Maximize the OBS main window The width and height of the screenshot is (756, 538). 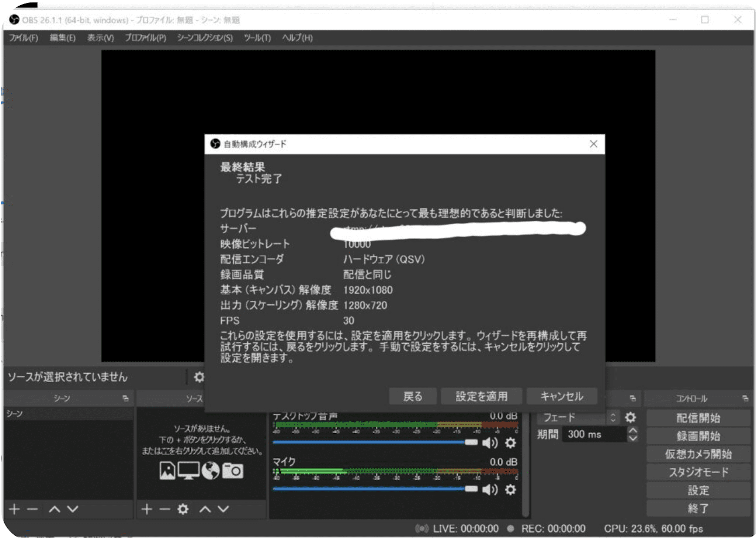pyautogui.click(x=705, y=20)
